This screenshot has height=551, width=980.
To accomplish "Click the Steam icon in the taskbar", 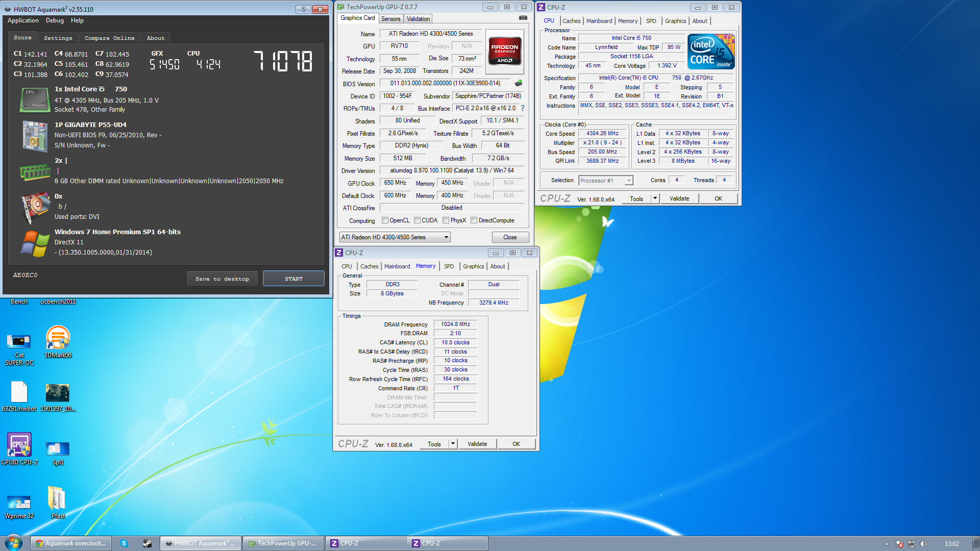I will pyautogui.click(x=147, y=543).
